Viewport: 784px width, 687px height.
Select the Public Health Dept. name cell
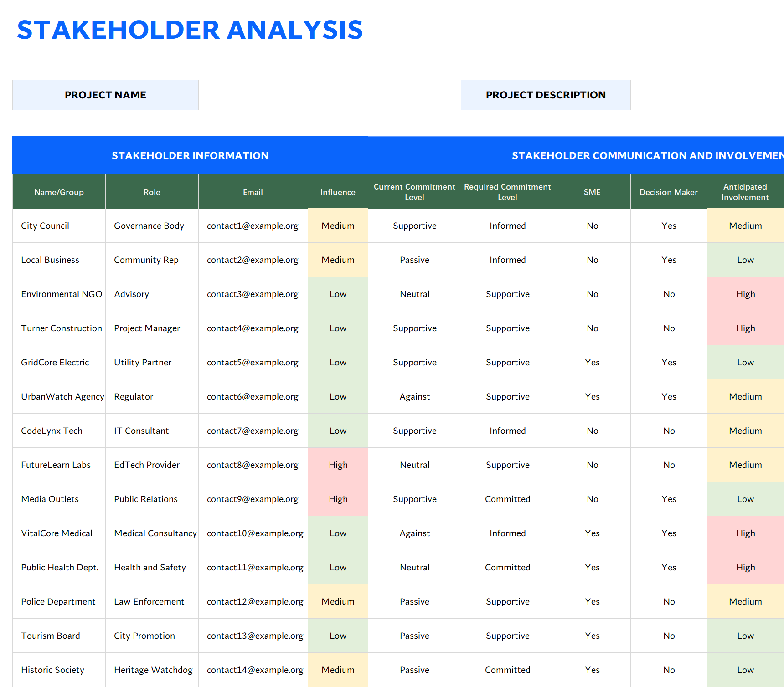59,567
